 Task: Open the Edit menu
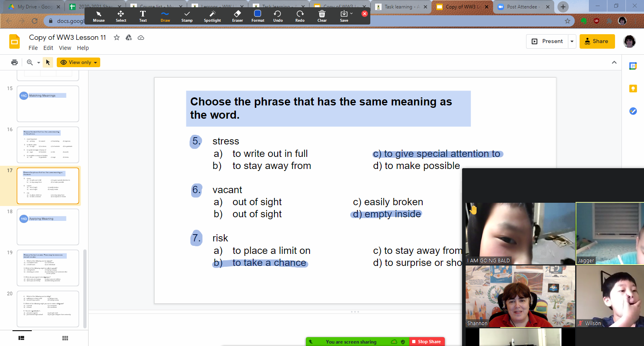(48, 48)
